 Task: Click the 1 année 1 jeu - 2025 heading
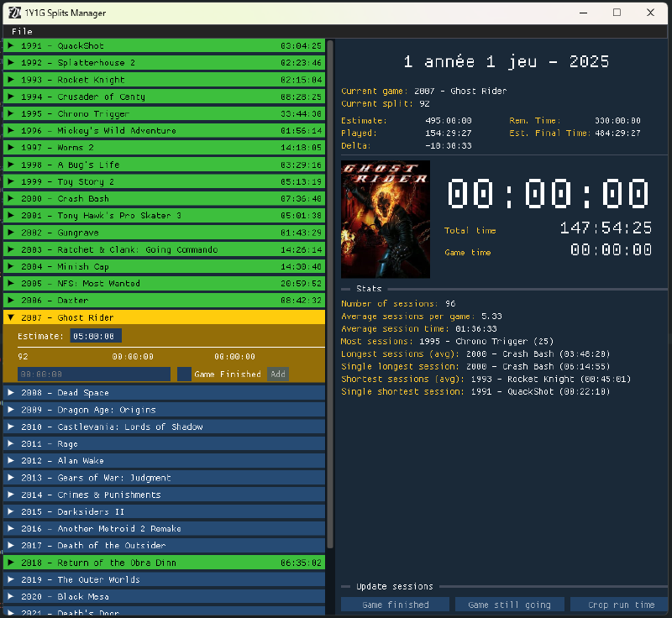[507, 61]
